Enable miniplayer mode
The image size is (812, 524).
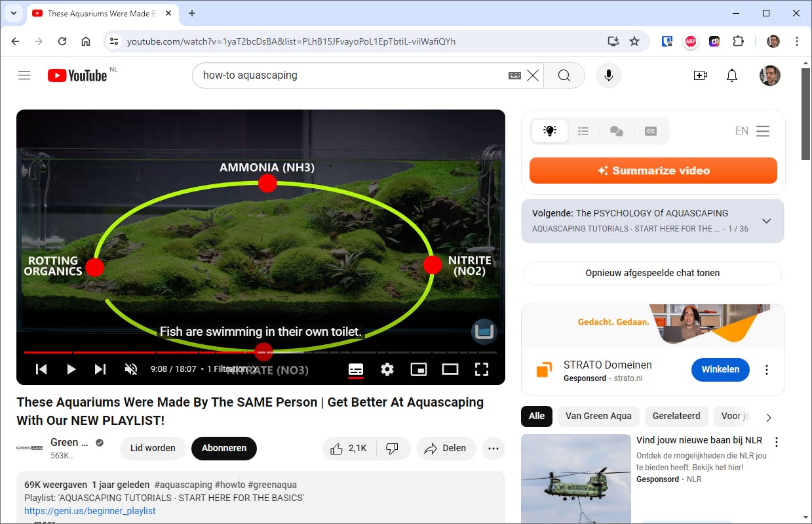click(419, 369)
